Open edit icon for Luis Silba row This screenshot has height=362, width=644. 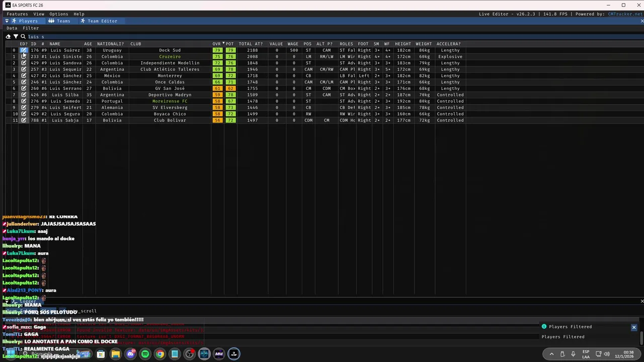tap(24, 95)
